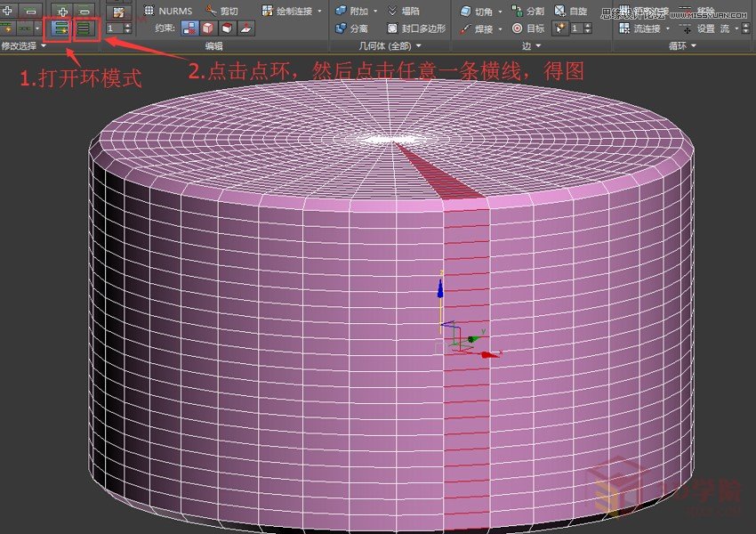Viewport: 756px width, 534px height.
Task: Click the Grow Loop plus icon
Action: 62,11
